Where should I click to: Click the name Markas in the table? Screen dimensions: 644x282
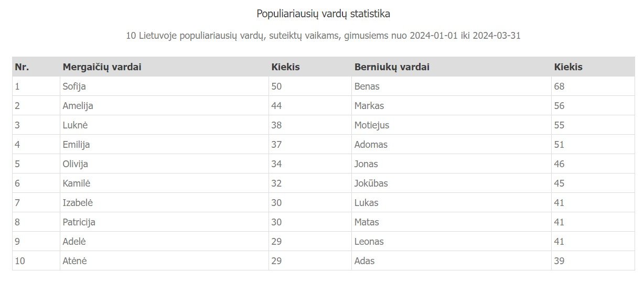369,106
